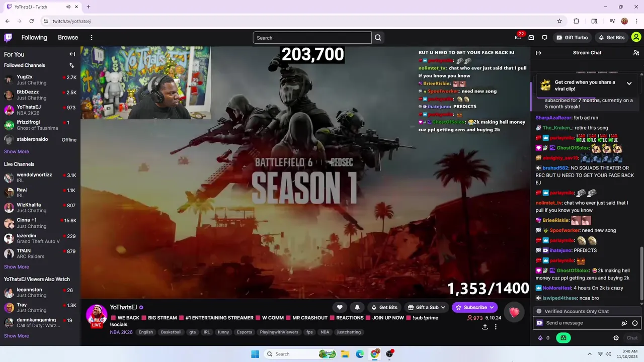Open a new browser tab
This screenshot has width=644, height=362.
pos(88,7)
